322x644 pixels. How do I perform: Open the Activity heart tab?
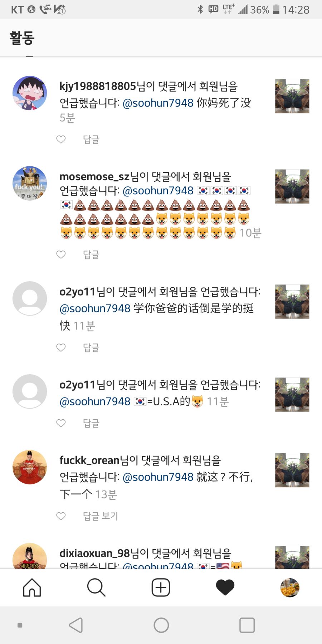point(225,587)
